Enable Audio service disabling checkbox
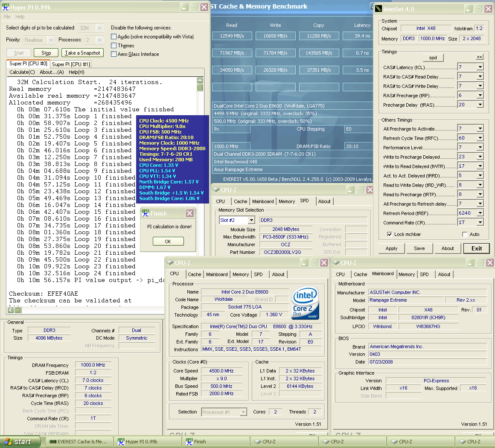The width and height of the screenshot is (495, 448). [114, 37]
